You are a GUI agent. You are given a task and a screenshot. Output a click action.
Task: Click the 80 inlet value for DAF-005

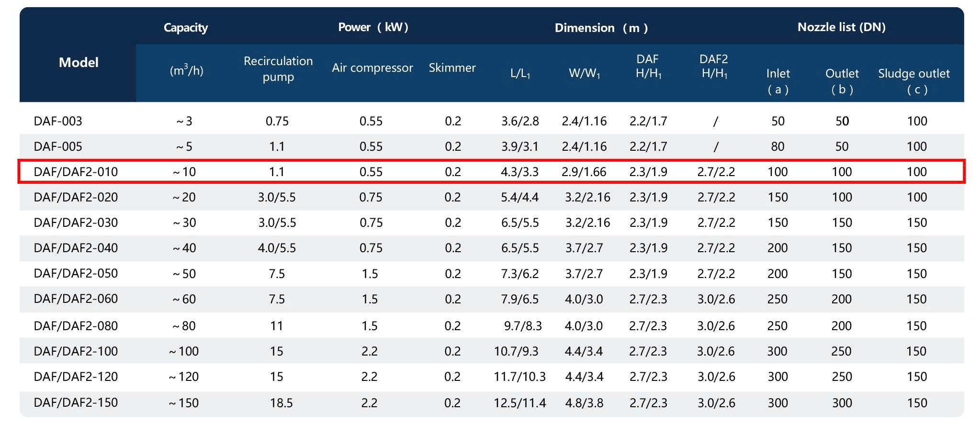point(777,146)
